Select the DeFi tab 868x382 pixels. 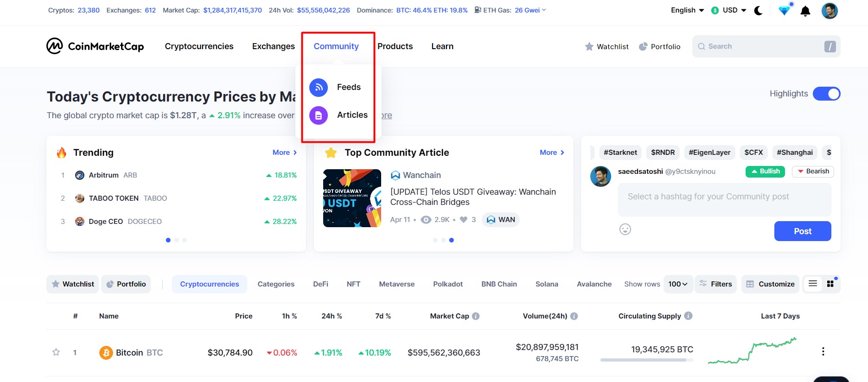(x=320, y=284)
